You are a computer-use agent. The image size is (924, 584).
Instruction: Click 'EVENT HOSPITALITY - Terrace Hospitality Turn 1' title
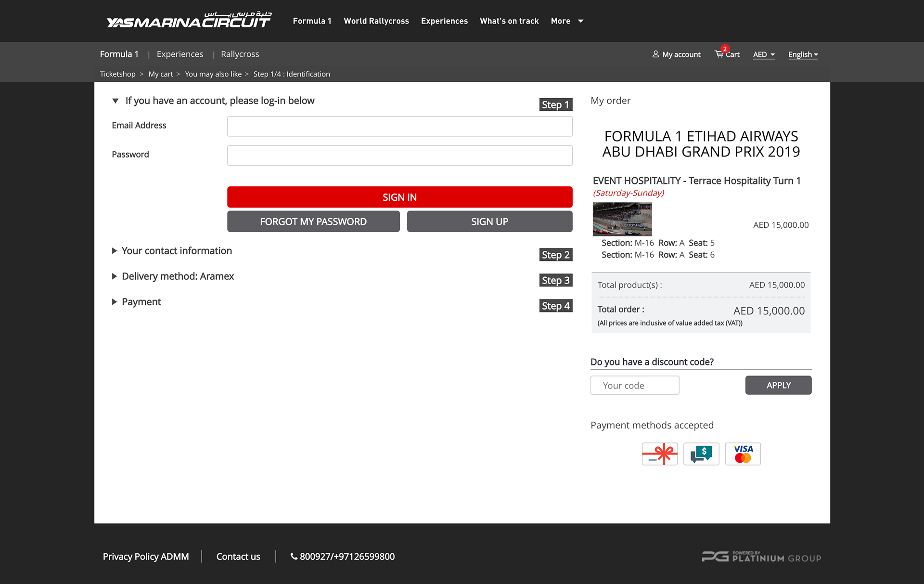point(696,181)
